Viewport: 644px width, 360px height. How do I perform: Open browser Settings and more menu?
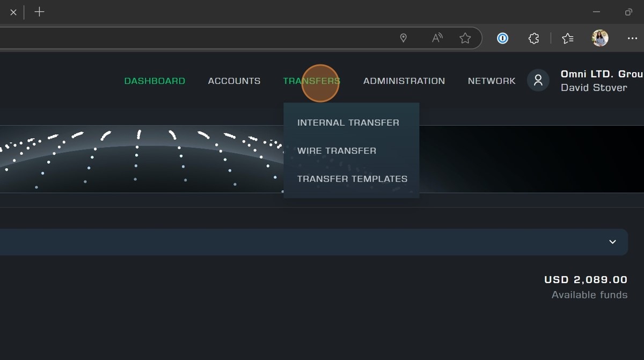pos(632,38)
